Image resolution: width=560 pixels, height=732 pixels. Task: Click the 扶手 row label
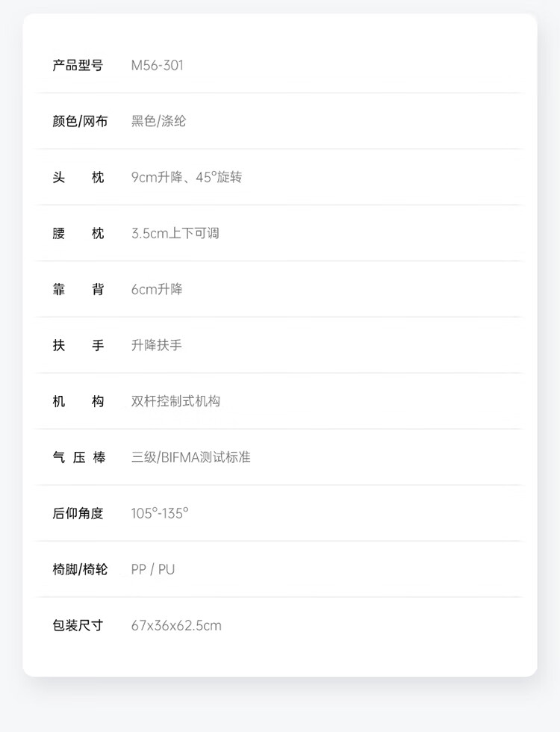click(x=78, y=345)
